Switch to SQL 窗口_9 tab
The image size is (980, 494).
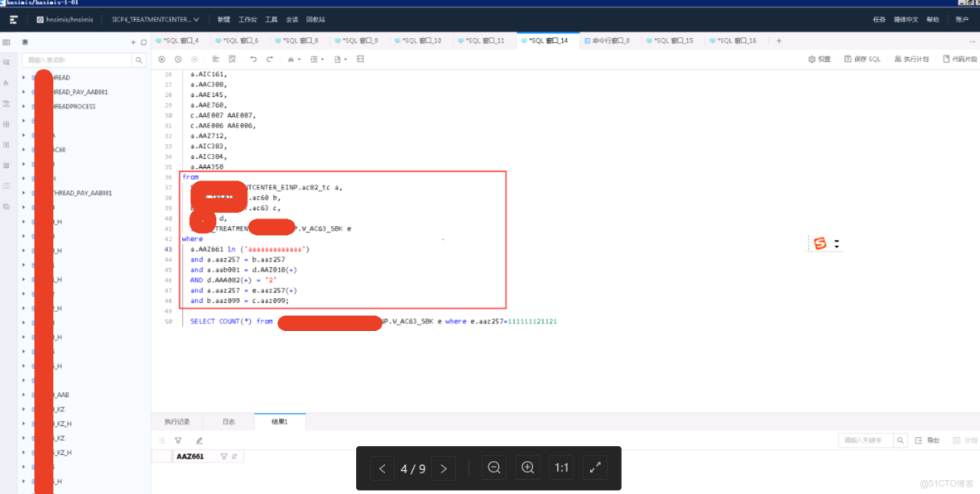click(358, 41)
